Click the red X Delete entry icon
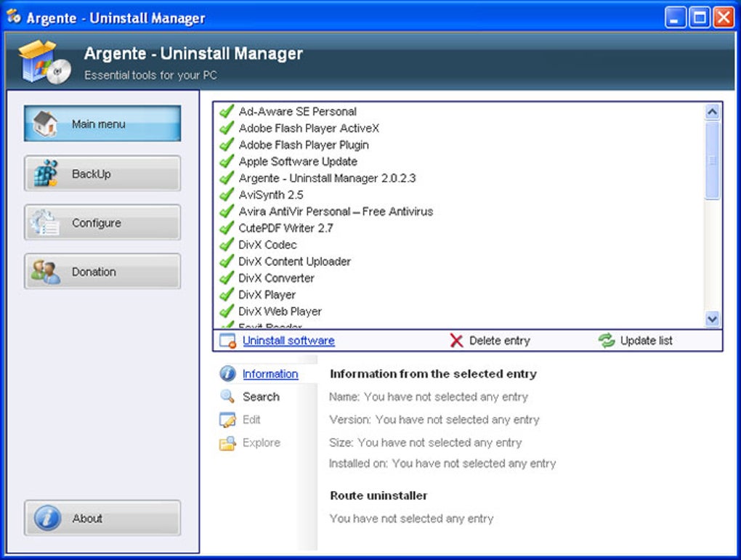Screen dimensions: 741x560 [x=456, y=341]
